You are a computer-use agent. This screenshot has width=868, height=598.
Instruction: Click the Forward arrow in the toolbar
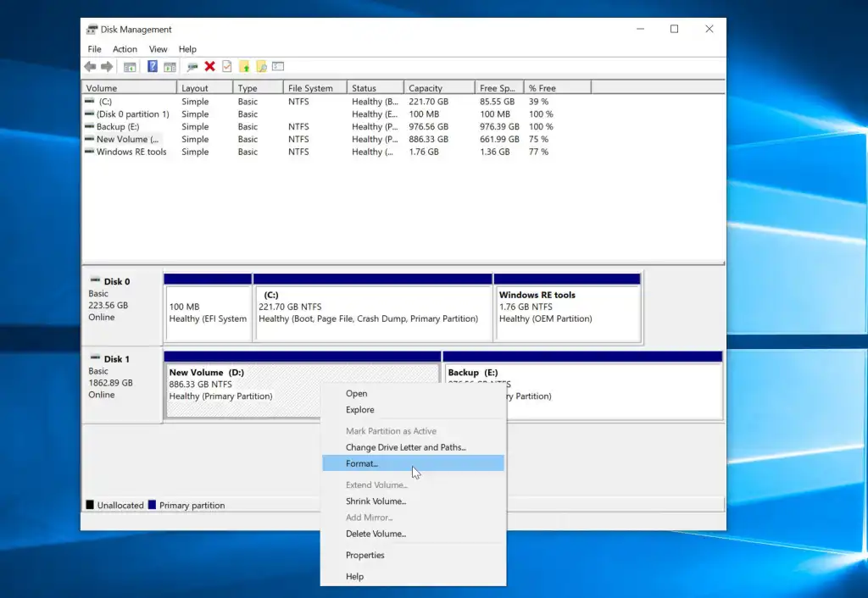point(107,67)
